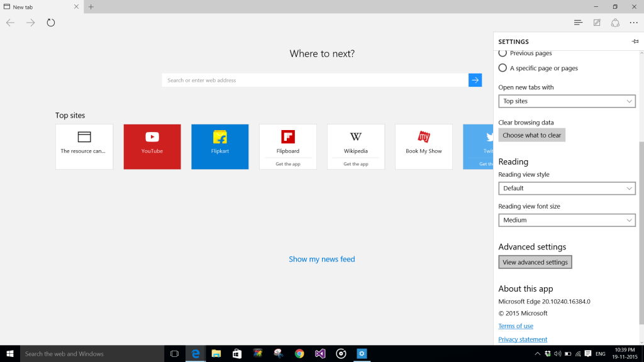Viewport: 644px width, 362px height.
Task: Select the Previous pages radio option
Action: [x=502, y=53]
